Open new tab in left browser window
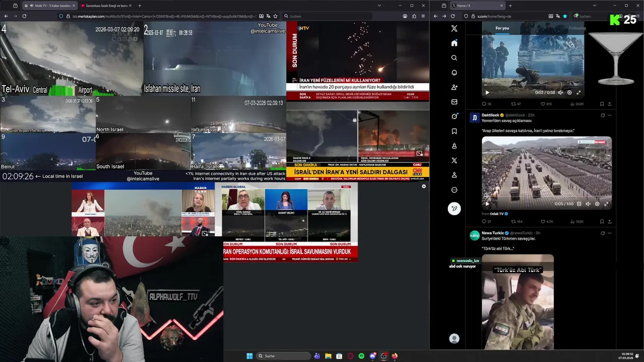This screenshot has width=644, height=362. click(x=139, y=6)
